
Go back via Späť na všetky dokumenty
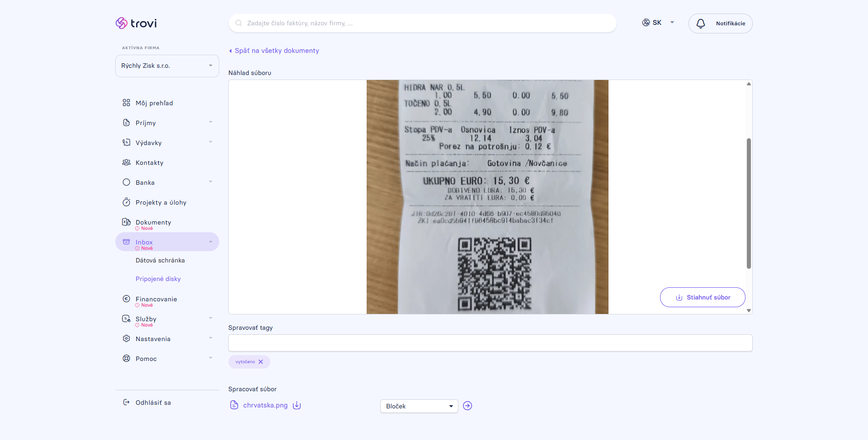click(274, 51)
